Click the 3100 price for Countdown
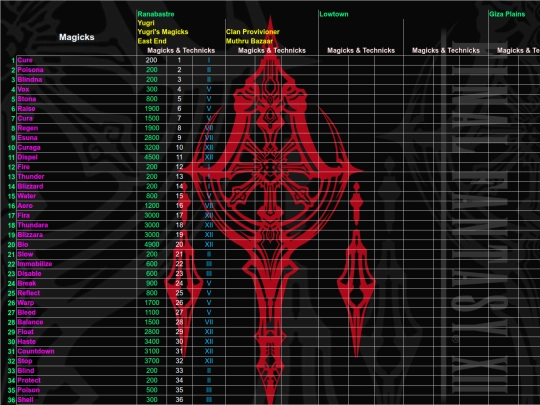 (x=152, y=351)
